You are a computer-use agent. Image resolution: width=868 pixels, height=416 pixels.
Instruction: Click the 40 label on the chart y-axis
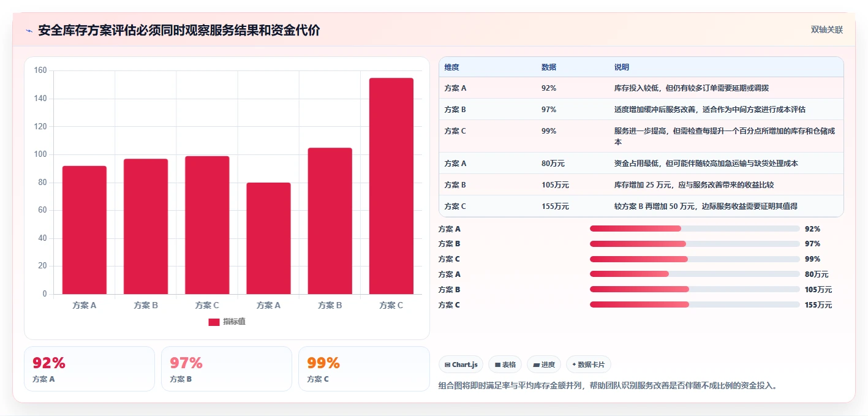pos(42,238)
